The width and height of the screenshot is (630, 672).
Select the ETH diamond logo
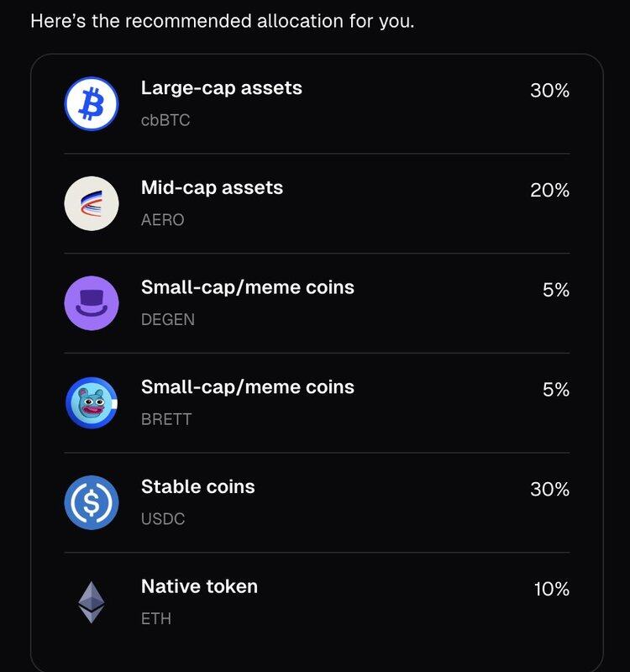[92, 602]
